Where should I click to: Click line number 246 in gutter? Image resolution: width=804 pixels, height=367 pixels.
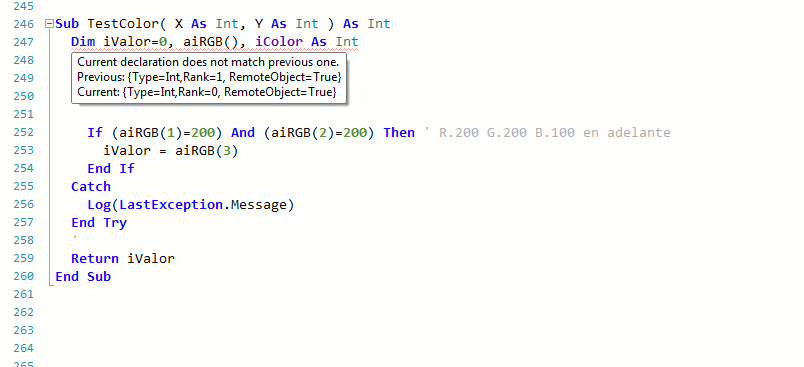24,24
